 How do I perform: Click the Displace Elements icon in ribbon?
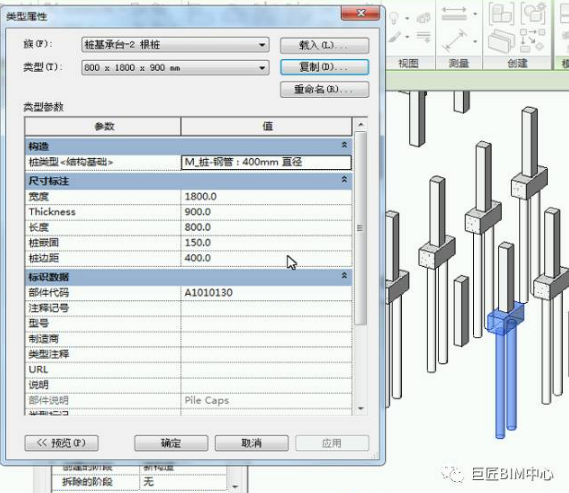[423, 17]
